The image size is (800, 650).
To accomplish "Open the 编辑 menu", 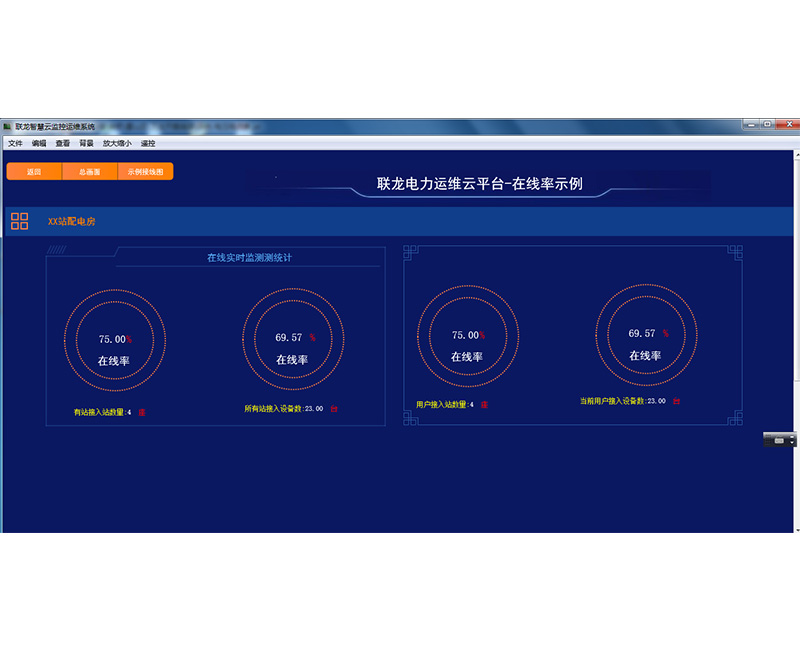I will [x=39, y=144].
